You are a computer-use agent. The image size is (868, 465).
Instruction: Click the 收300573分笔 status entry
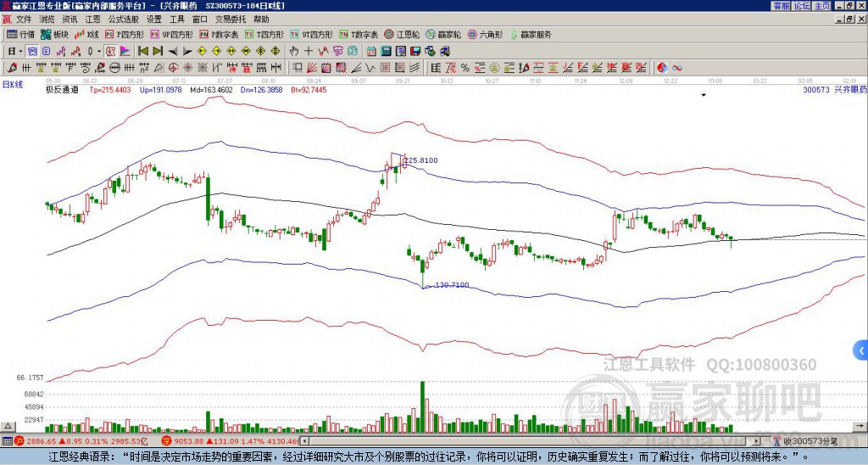tap(807, 441)
